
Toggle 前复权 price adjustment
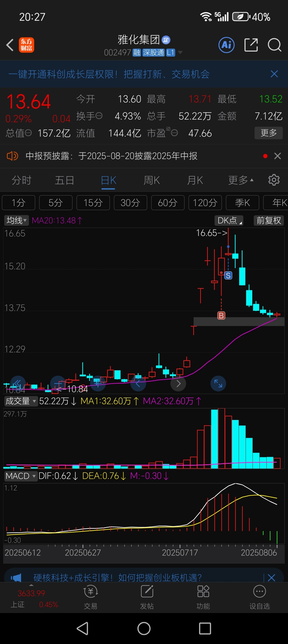(269, 220)
